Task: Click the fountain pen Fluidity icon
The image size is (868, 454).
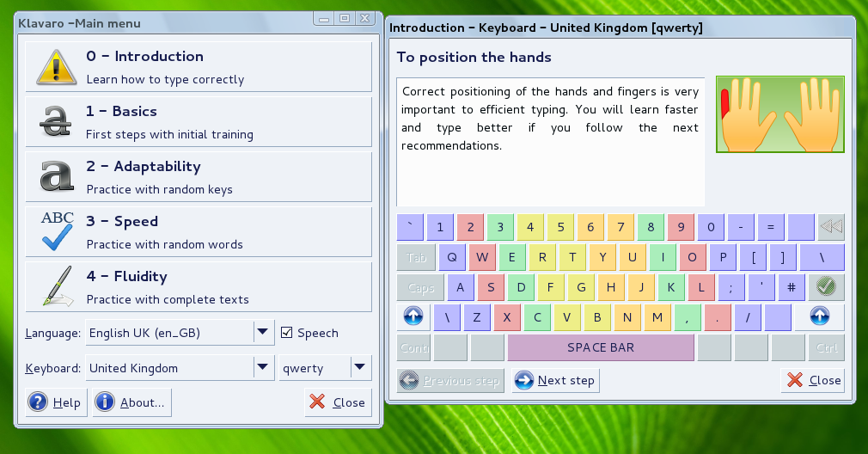Action: point(58,286)
